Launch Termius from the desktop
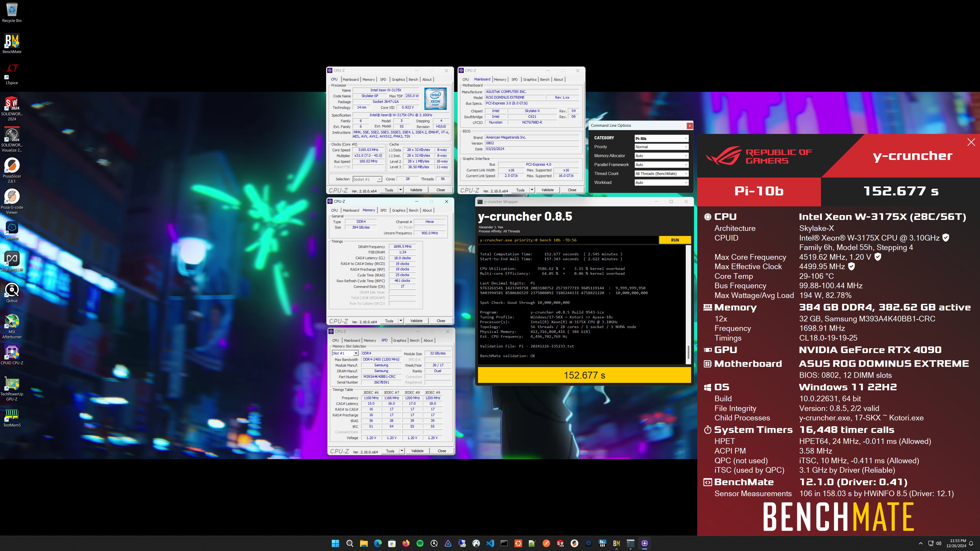Image resolution: width=980 pixels, height=551 pixels. click(12, 230)
